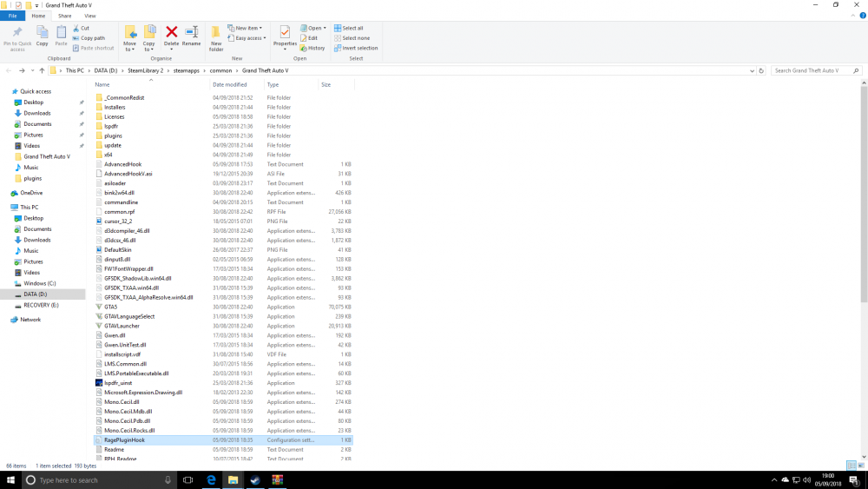Select OneDrive in navigation pane
The height and width of the screenshot is (489, 868).
point(31,194)
